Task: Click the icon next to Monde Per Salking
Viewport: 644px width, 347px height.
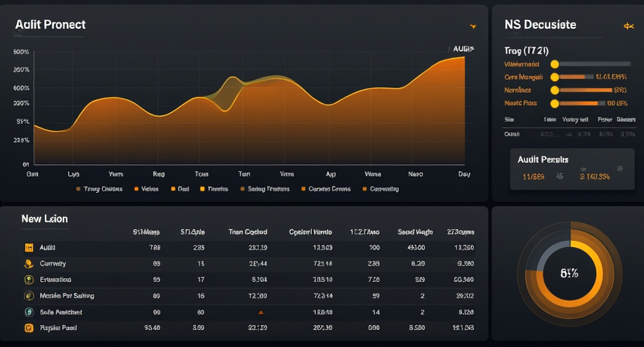Action: point(29,296)
